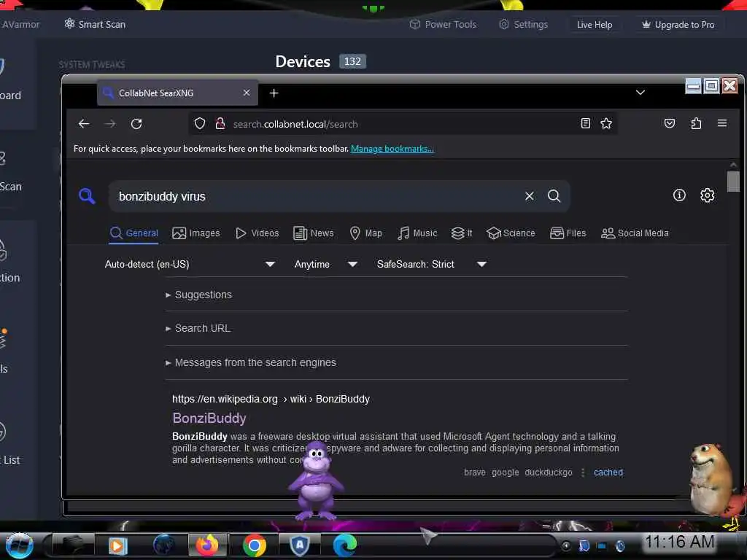Click the SearXNG logo magnifier icon
747x560 pixels.
click(x=87, y=195)
